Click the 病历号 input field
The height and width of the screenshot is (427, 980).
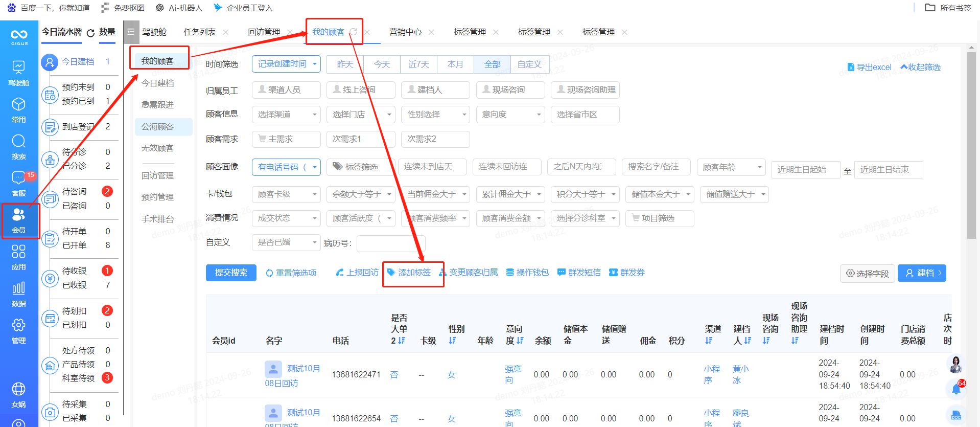click(390, 243)
